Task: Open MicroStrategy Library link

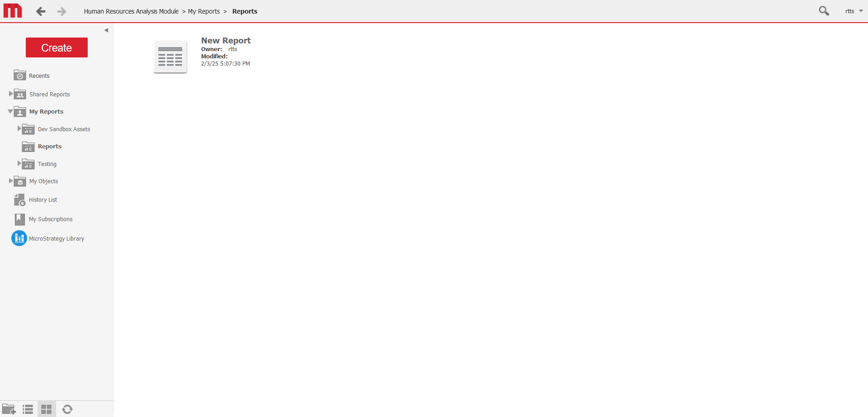Action: tap(56, 238)
